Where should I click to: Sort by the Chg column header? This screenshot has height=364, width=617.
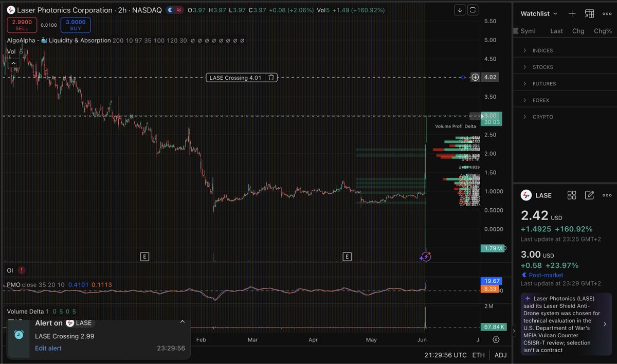(578, 31)
